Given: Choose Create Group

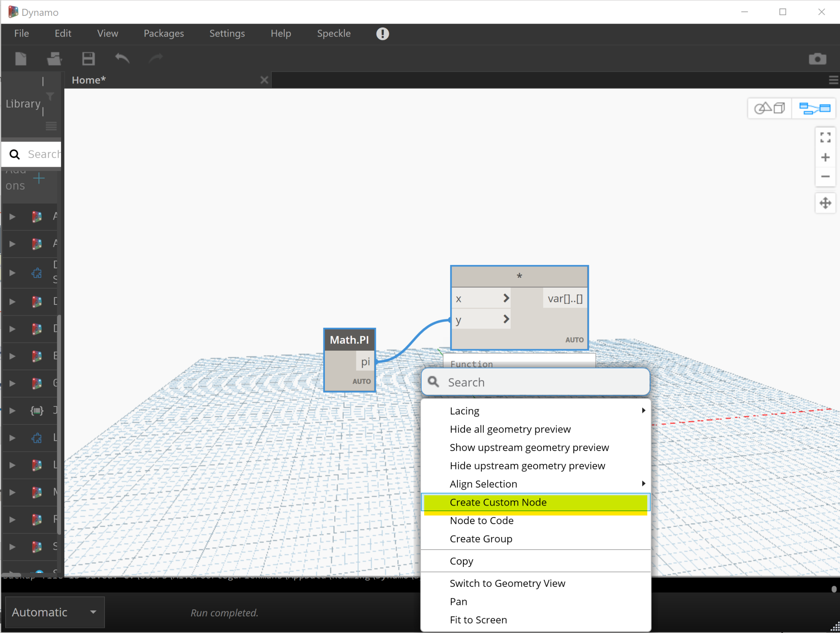Looking at the screenshot, I should pyautogui.click(x=535, y=539).
